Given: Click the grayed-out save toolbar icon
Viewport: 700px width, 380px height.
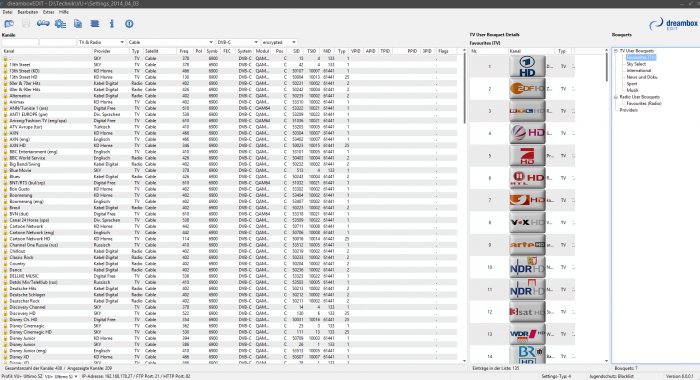Looking at the screenshot, I should pos(26,24).
